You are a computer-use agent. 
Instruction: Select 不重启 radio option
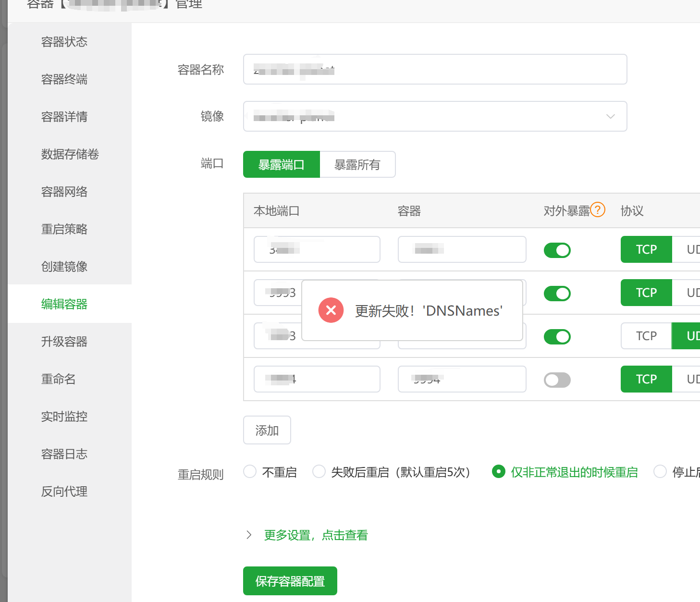(x=250, y=471)
